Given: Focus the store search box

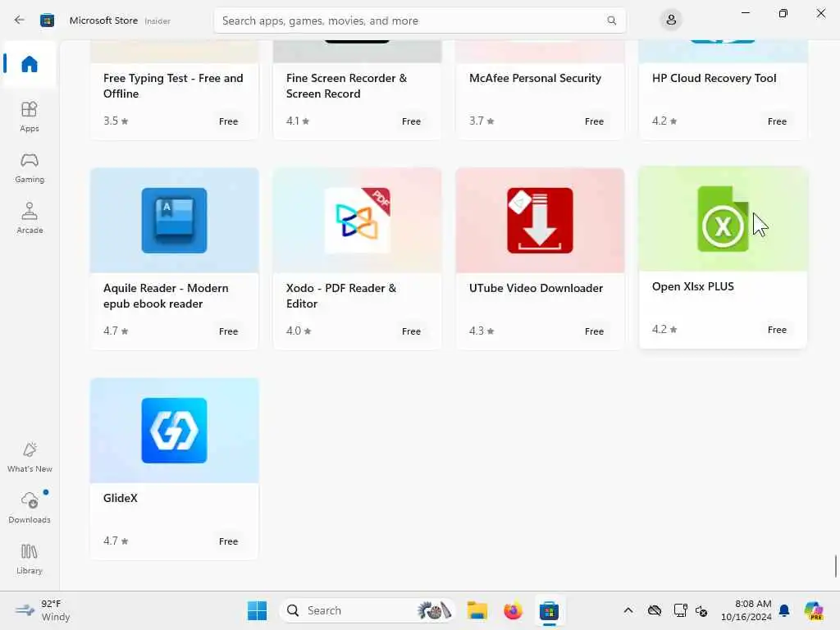Looking at the screenshot, I should click(419, 21).
